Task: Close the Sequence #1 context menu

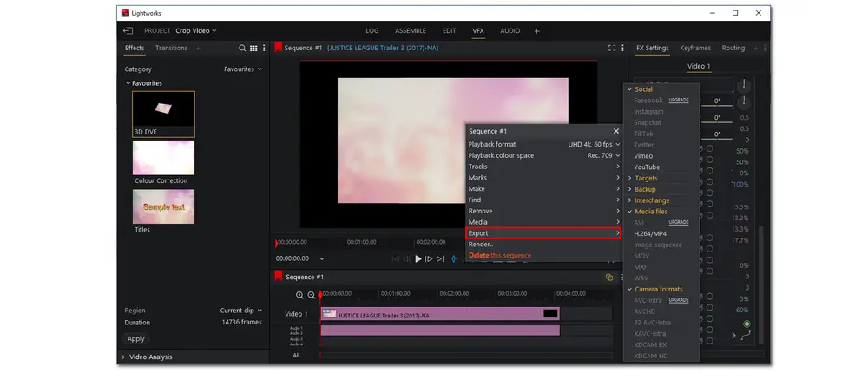Action: click(x=616, y=131)
